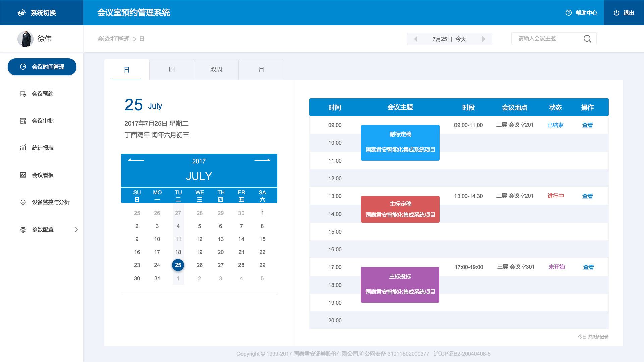644x362 pixels.
Task: Go to next day with the right date arrow
Action: tap(484, 39)
